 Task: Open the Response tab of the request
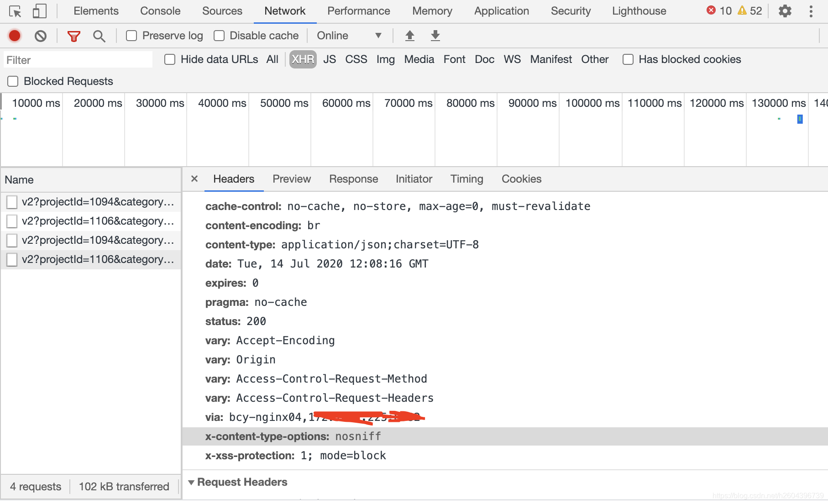(353, 179)
